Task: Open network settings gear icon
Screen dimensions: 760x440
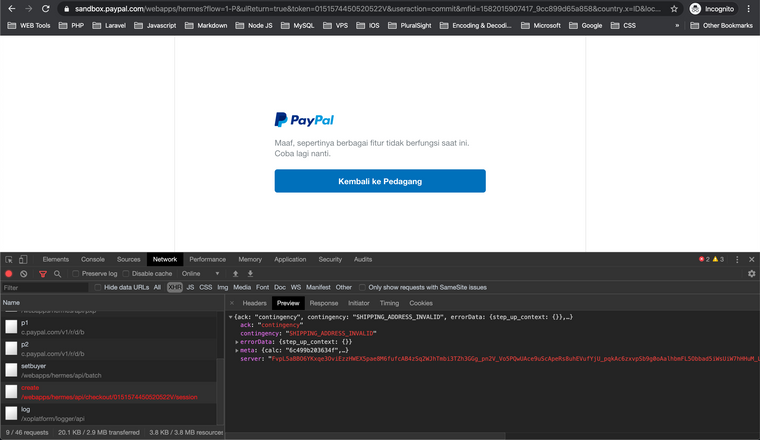Action: (x=751, y=274)
